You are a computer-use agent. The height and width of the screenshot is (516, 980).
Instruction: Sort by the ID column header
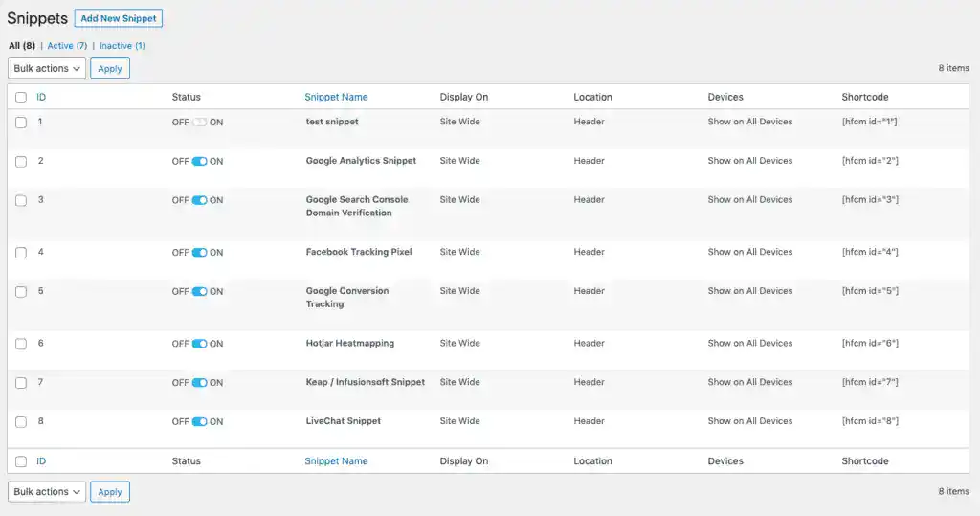pos(41,98)
